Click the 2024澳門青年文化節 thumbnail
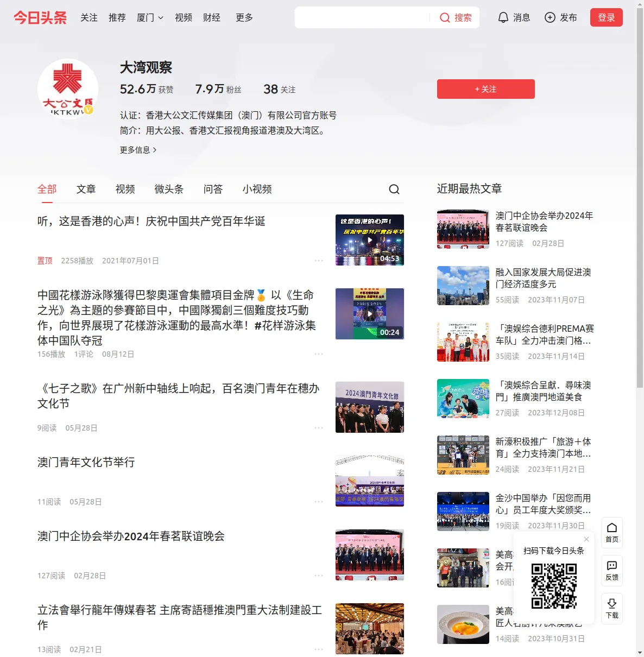Screen dimensions: 644x657 (370, 407)
